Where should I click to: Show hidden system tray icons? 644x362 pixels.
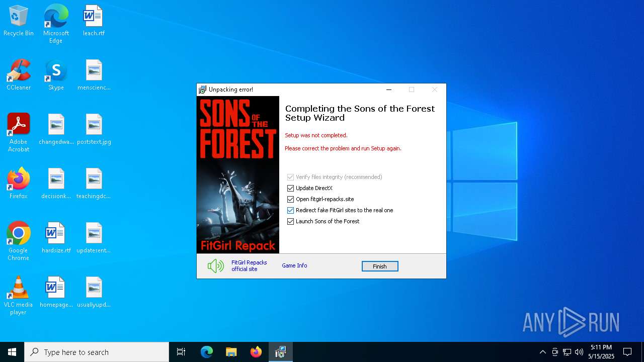coord(542,352)
